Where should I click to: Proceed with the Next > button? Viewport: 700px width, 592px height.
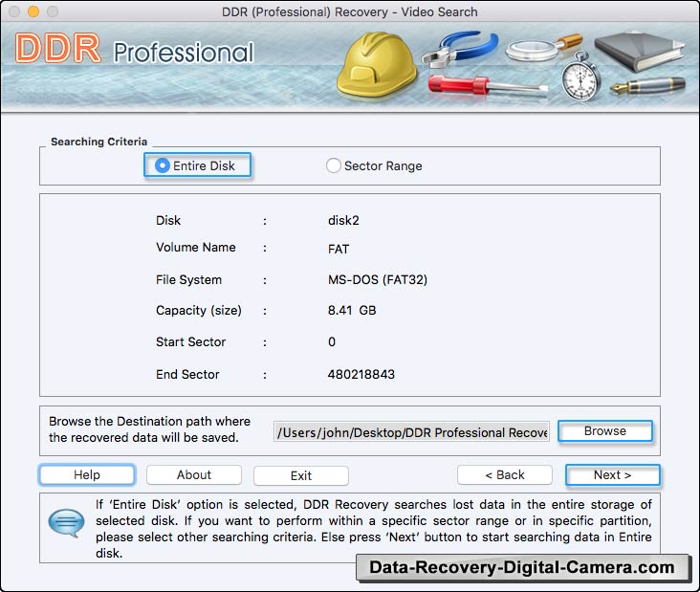(x=612, y=475)
